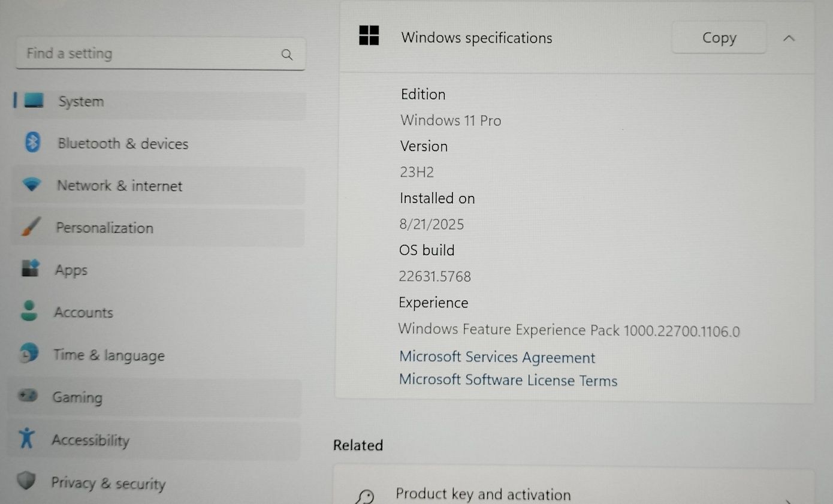Screen dimensions: 833x504
Task: Click the System monitor icon in sidebar
Action: pos(34,100)
